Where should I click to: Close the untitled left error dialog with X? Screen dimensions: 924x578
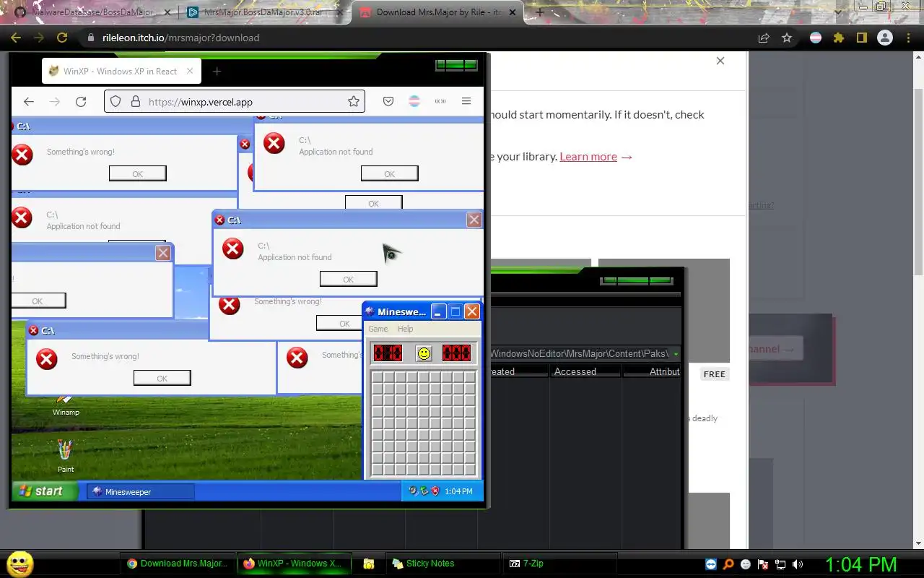[x=163, y=253]
